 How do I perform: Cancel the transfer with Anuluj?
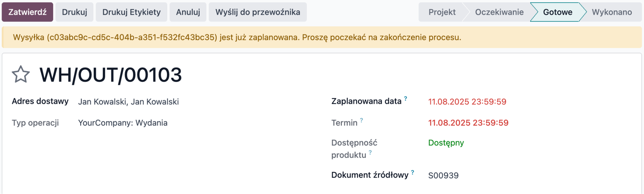pyautogui.click(x=188, y=12)
